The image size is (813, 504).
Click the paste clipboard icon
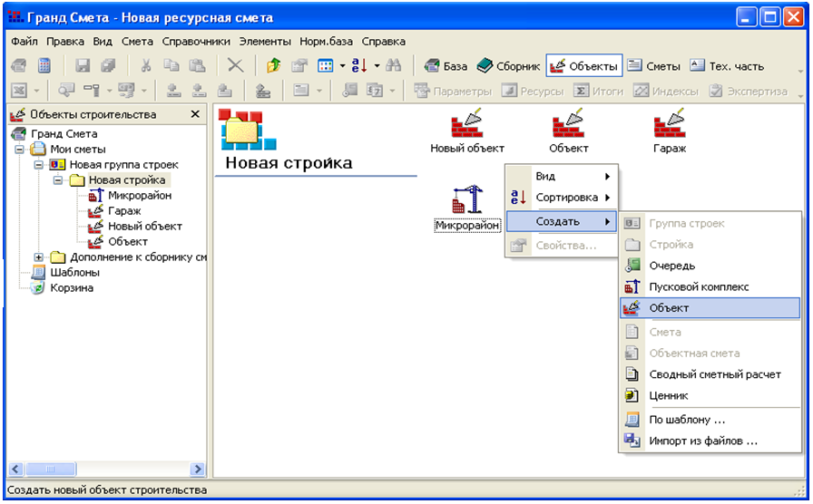tap(197, 65)
